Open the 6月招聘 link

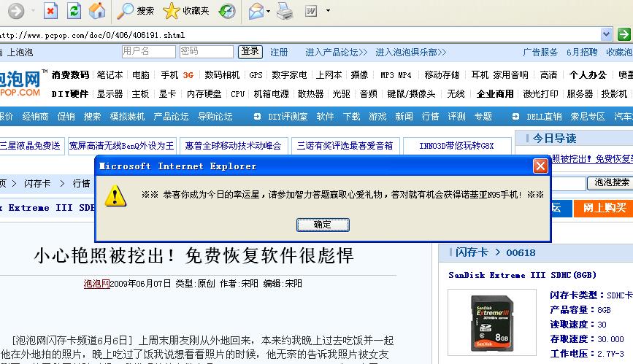click(582, 53)
